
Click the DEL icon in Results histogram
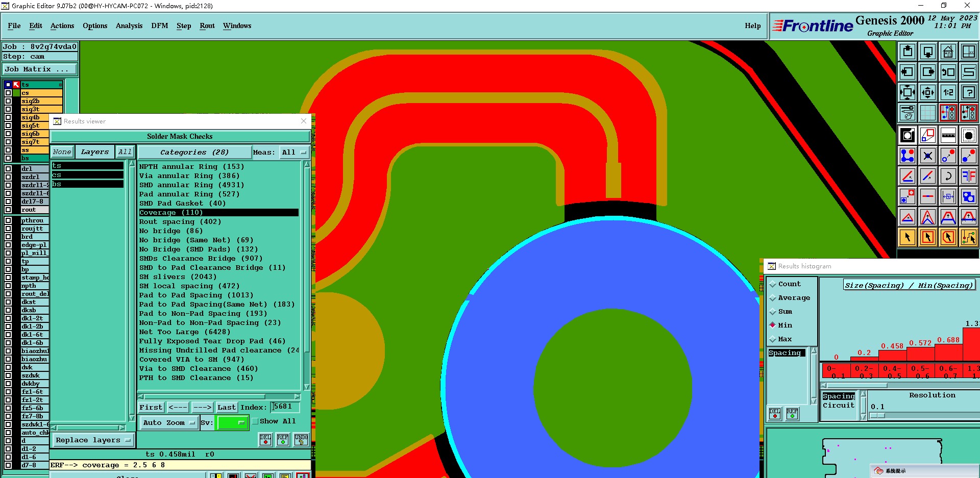click(x=775, y=414)
